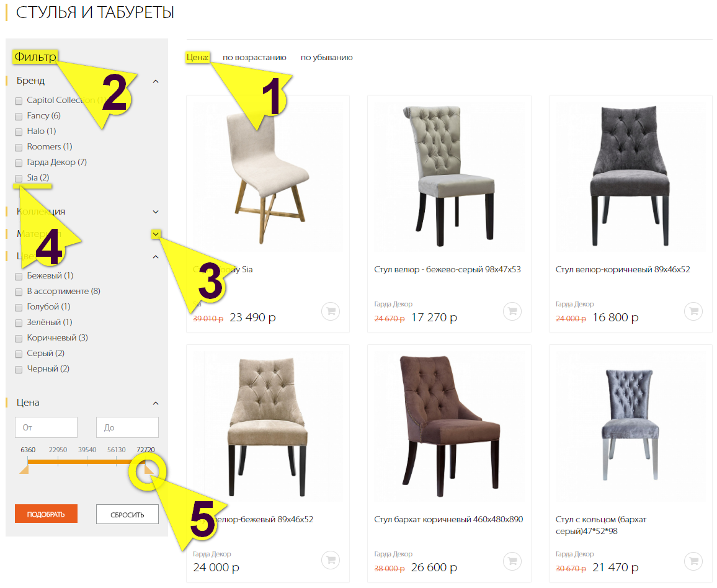This screenshot has height=588, width=717.
Task: Tick the Fancy (6) brand checkbox
Action: 19,116
